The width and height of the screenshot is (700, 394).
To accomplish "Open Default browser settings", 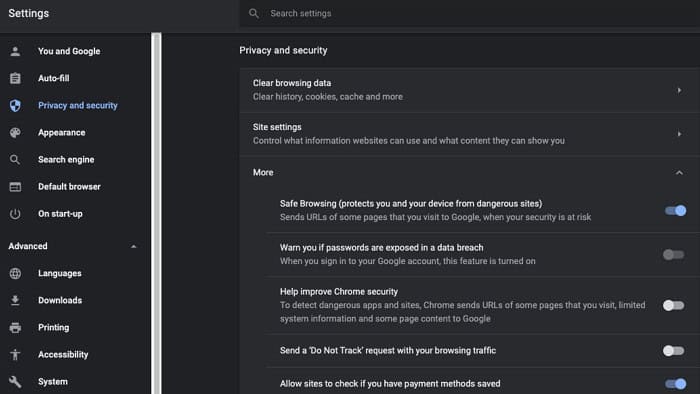I will (x=69, y=187).
